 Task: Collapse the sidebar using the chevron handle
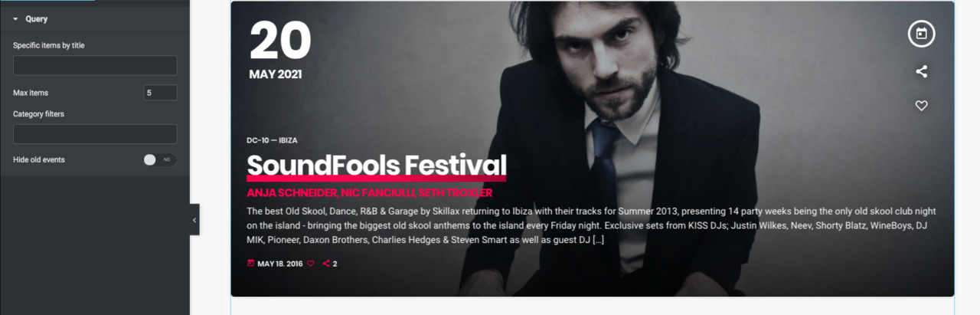194,220
